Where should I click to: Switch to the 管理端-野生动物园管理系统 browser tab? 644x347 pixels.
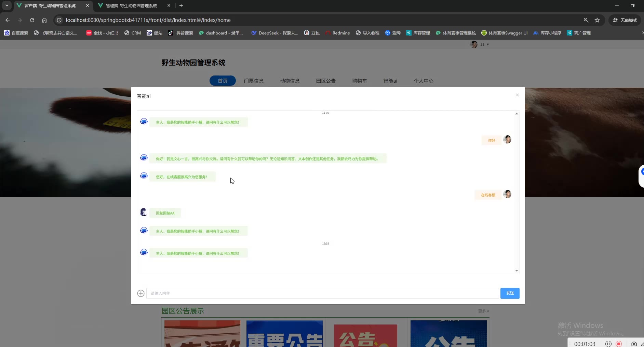131,6
